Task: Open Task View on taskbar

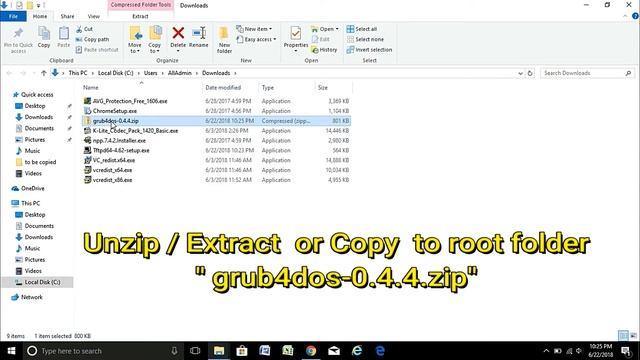Action: pyautogui.click(x=195, y=351)
